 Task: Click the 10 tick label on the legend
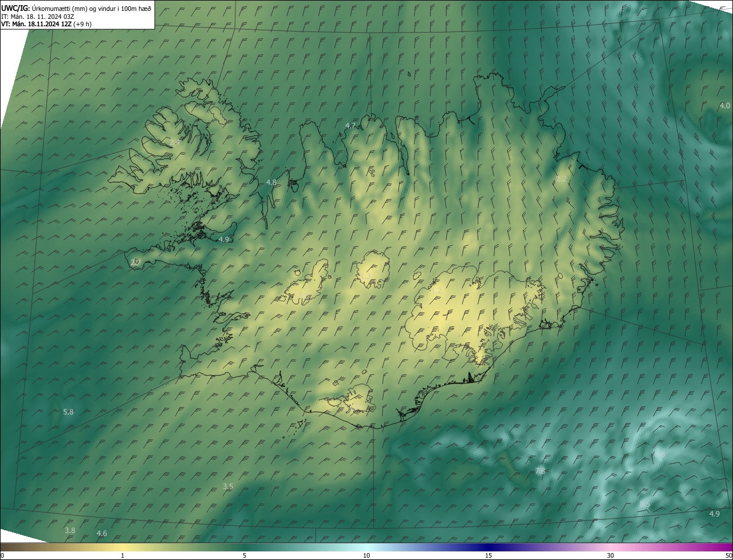(366, 556)
